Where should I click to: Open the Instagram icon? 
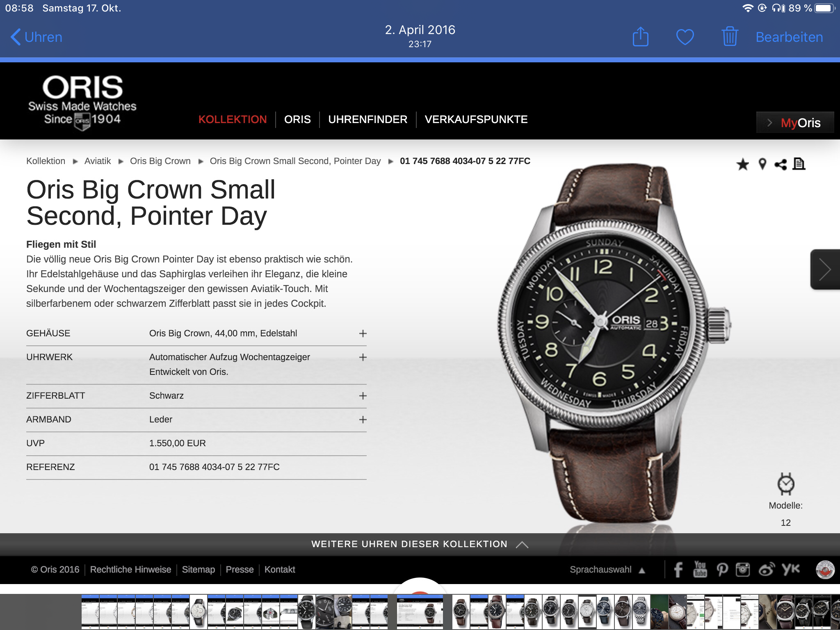[x=743, y=569]
